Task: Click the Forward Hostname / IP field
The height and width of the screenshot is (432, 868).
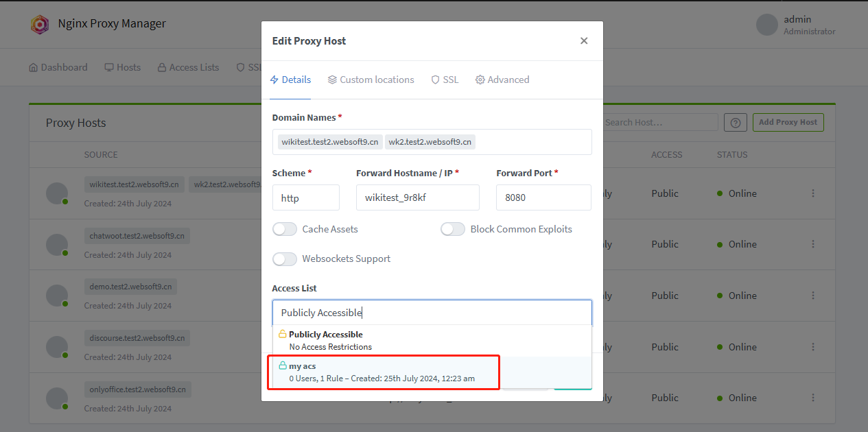Action: tap(417, 197)
